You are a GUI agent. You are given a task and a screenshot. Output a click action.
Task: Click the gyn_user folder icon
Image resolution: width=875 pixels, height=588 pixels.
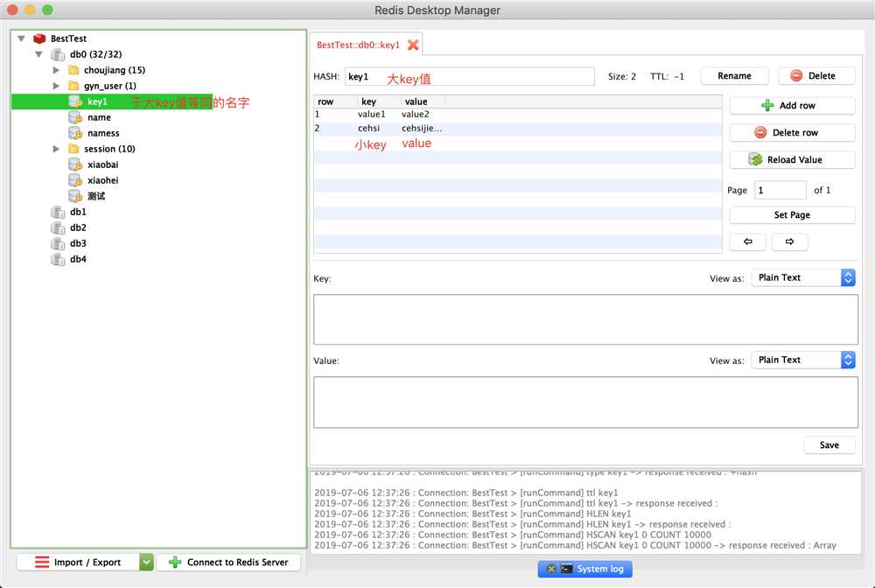pyautogui.click(x=73, y=86)
